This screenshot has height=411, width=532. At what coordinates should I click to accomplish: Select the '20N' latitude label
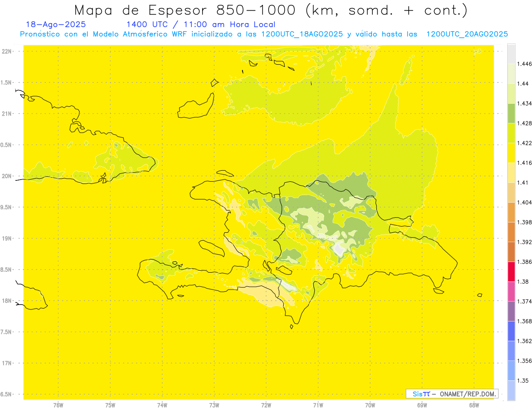coord(7,176)
